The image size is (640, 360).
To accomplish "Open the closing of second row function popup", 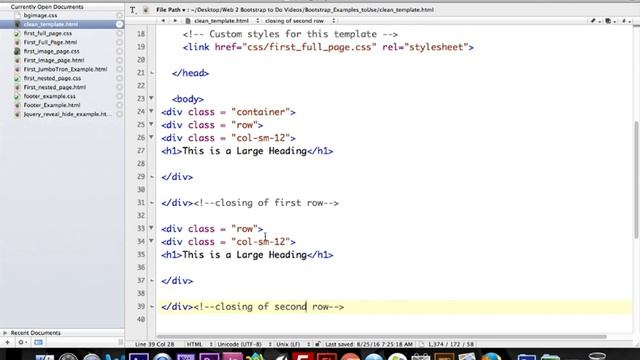I will 300,20.
